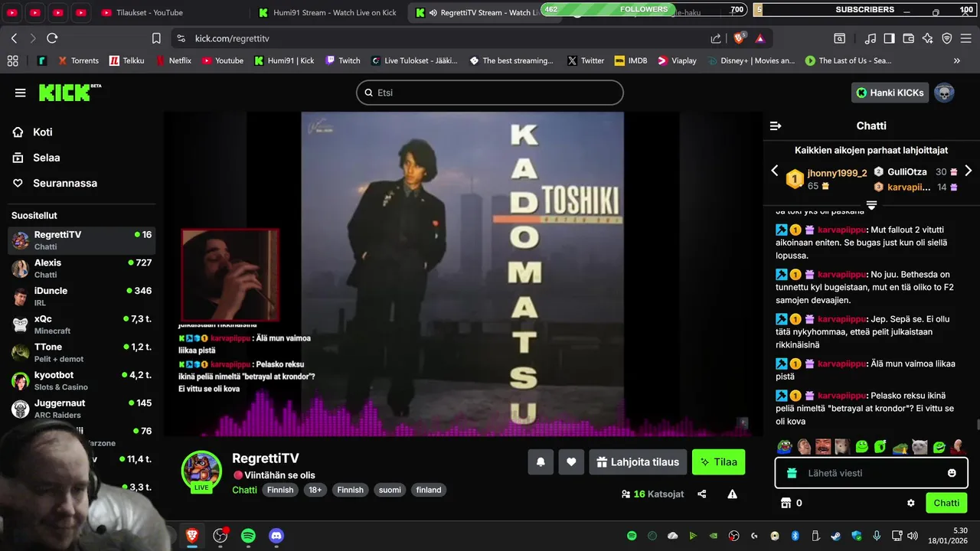980x551 pixels.
Task: Open Brave Leo AI sparkle icon
Action: [x=927, y=38]
